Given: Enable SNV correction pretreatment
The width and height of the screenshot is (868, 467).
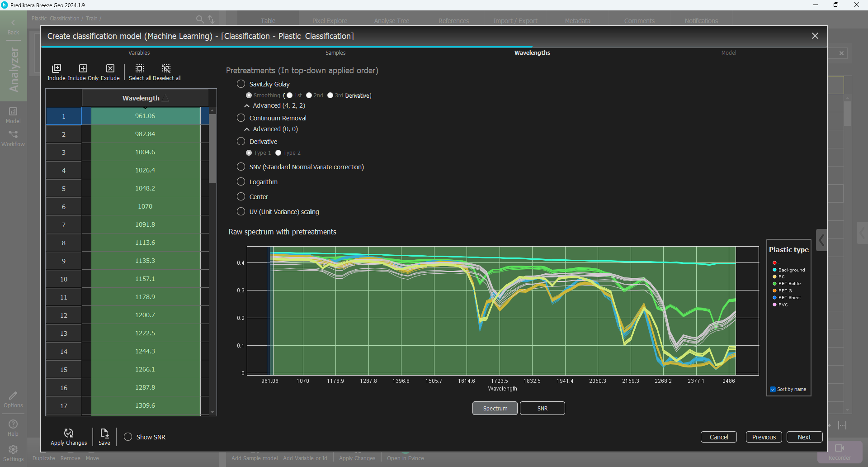Looking at the screenshot, I should 241,167.
